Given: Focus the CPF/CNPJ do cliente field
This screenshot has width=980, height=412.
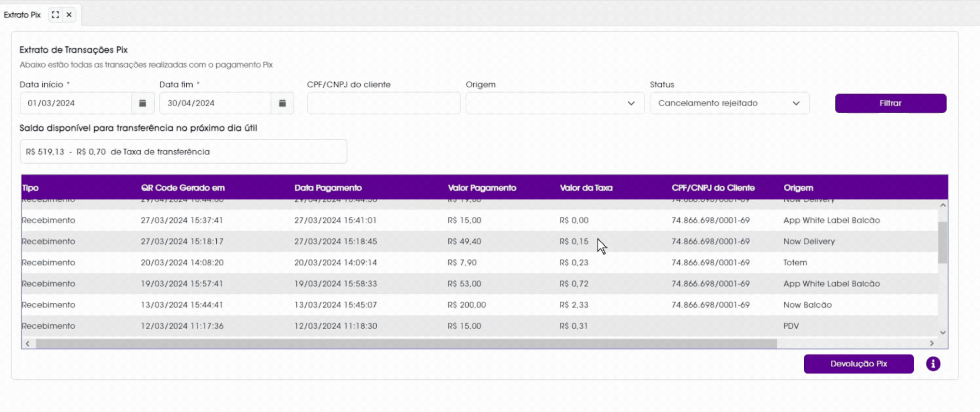Looking at the screenshot, I should click(x=383, y=103).
